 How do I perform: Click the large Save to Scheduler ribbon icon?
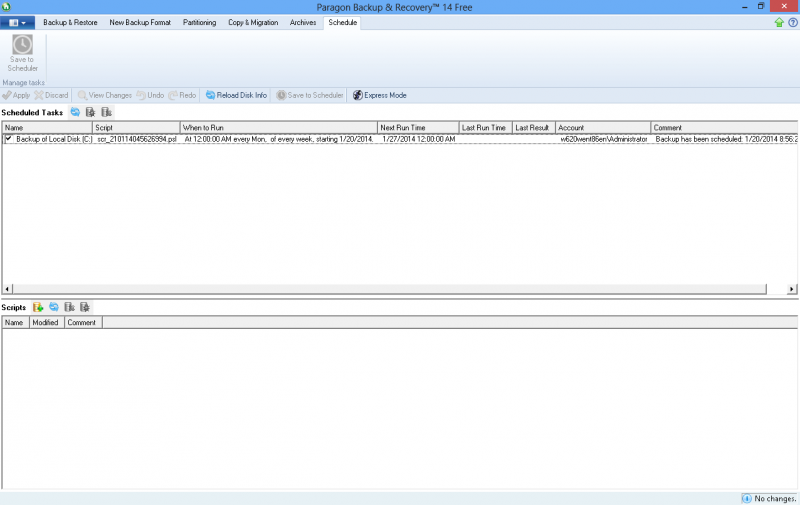pos(22,53)
